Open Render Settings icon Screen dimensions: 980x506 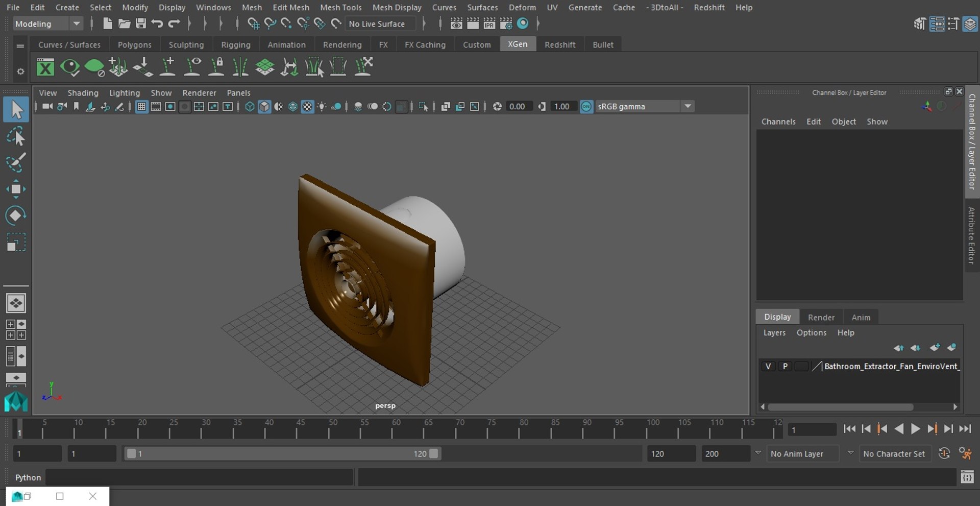[506, 23]
